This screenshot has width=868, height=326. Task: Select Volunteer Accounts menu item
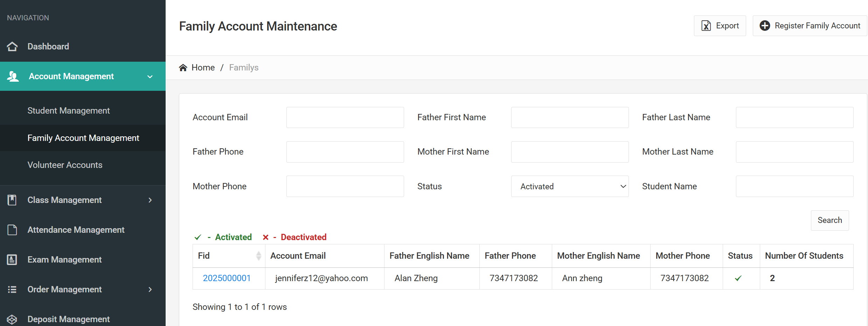tap(65, 165)
